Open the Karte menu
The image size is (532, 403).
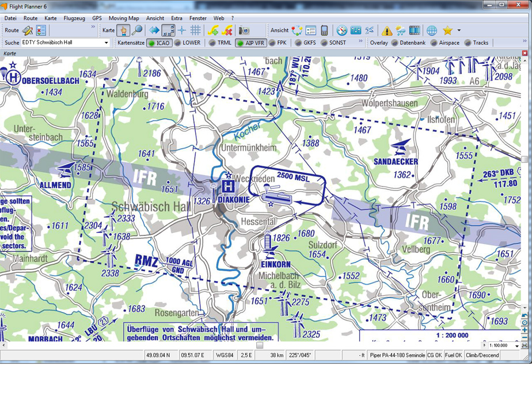pos(51,18)
